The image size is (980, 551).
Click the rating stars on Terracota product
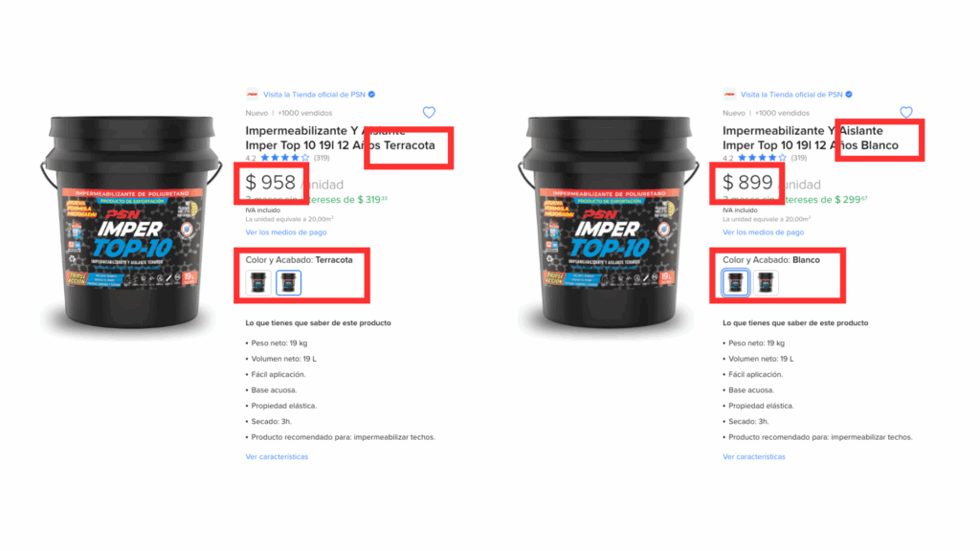pyautogui.click(x=285, y=158)
